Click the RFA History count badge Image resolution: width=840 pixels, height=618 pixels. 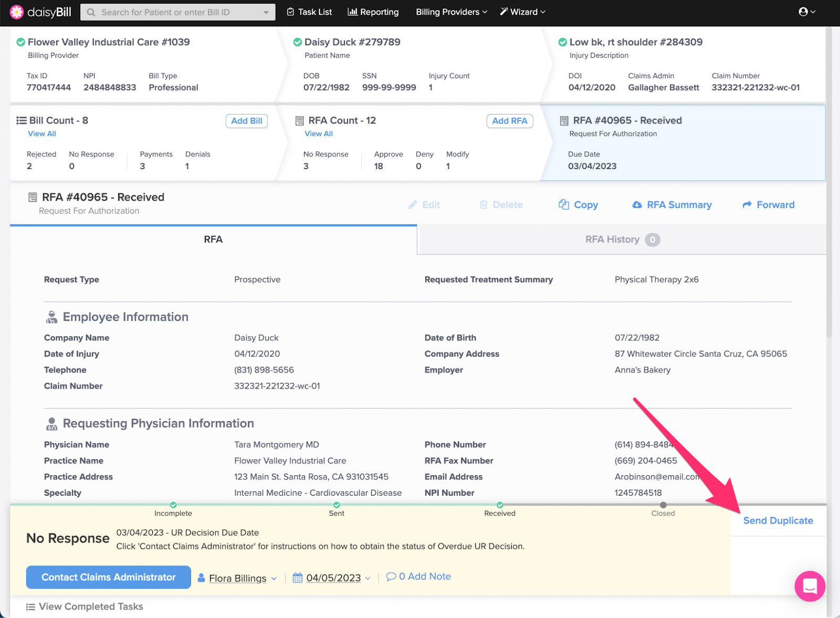(653, 240)
